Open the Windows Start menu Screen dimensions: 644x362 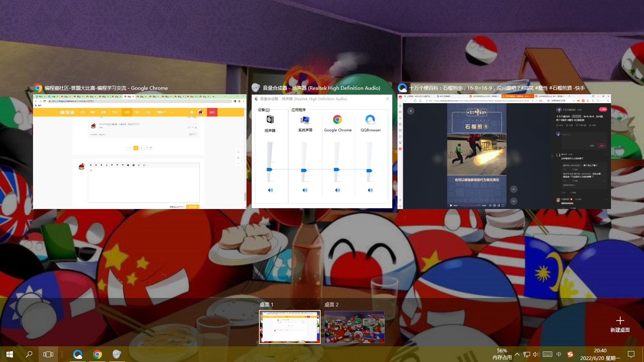pyautogui.click(x=10, y=354)
